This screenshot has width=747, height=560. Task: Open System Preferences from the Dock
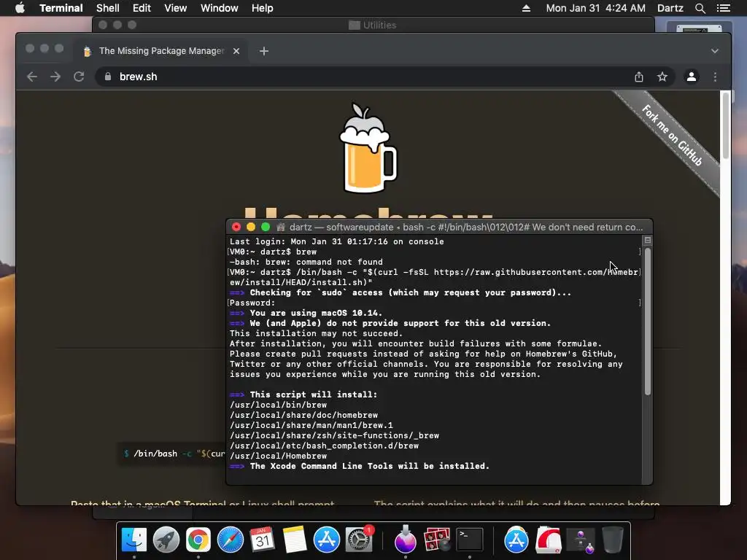point(359,540)
